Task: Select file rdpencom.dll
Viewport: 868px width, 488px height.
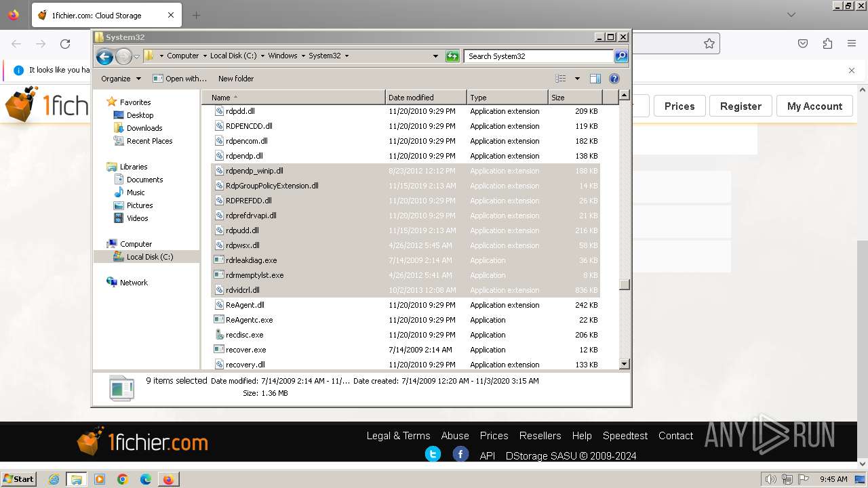Action: click(246, 141)
